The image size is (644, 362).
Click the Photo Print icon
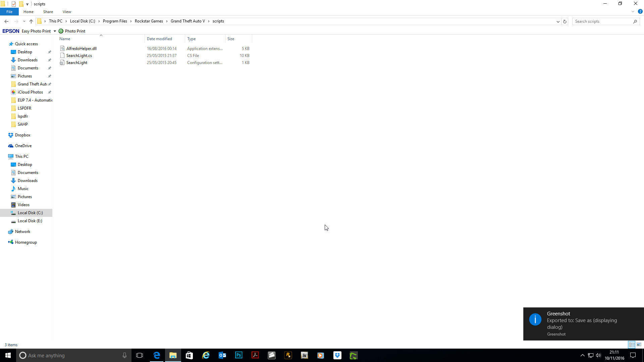click(x=61, y=31)
